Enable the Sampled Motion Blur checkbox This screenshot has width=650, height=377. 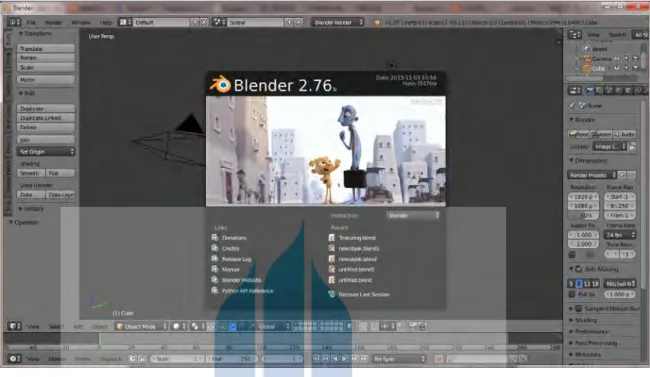tap(579, 309)
